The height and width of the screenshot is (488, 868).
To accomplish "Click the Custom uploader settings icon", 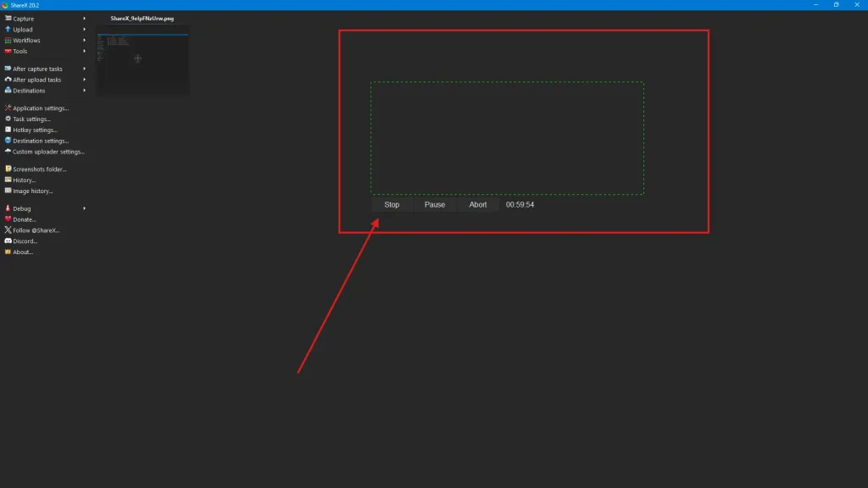I will [8, 151].
